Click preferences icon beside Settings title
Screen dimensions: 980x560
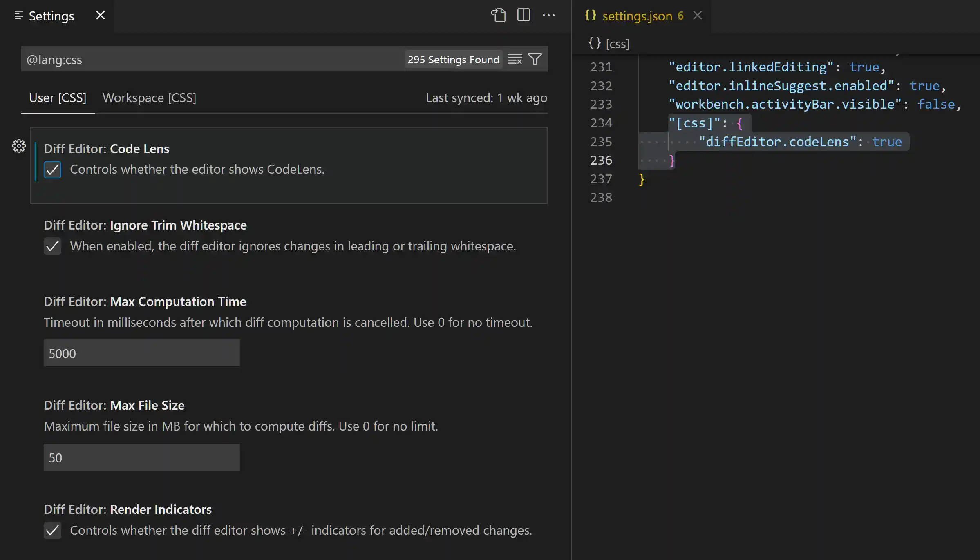tap(19, 16)
